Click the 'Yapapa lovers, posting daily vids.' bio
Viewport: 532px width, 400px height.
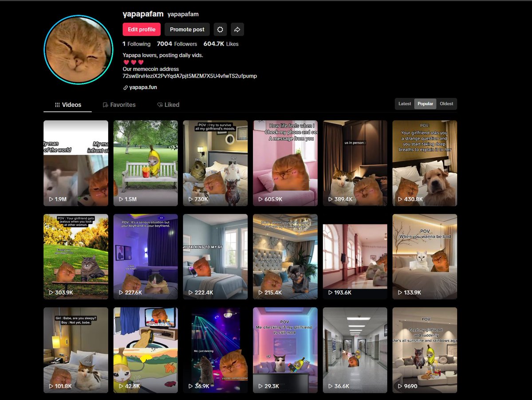pyautogui.click(x=163, y=55)
